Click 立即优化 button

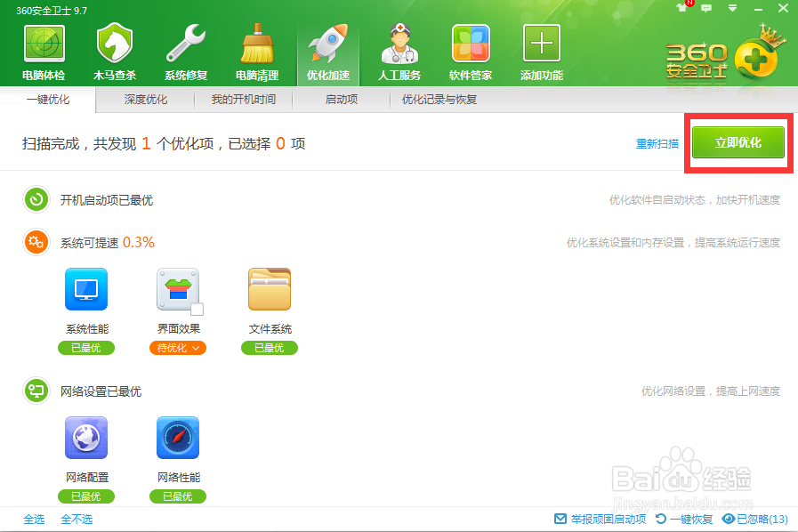click(738, 142)
